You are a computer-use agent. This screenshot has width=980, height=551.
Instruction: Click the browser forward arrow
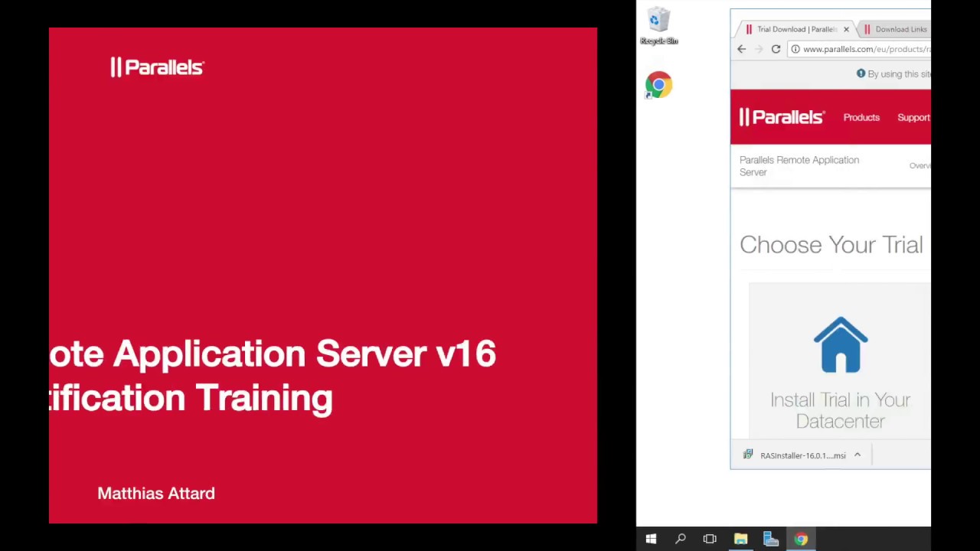(x=759, y=49)
